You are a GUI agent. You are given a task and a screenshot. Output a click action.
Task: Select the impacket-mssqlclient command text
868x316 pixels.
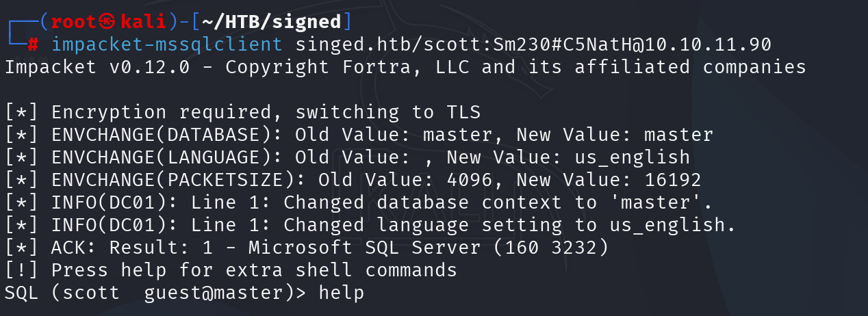167,45
